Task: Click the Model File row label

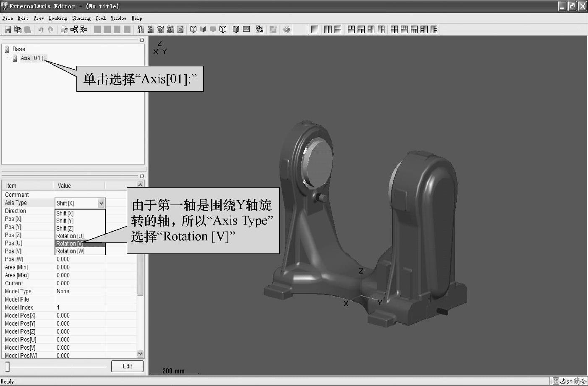Action: (x=17, y=299)
